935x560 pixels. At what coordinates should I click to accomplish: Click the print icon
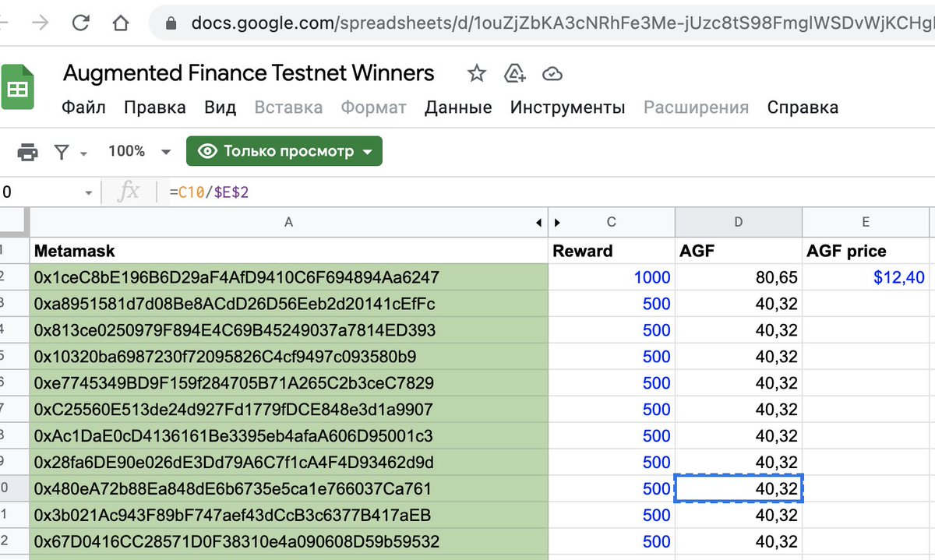pos(27,152)
